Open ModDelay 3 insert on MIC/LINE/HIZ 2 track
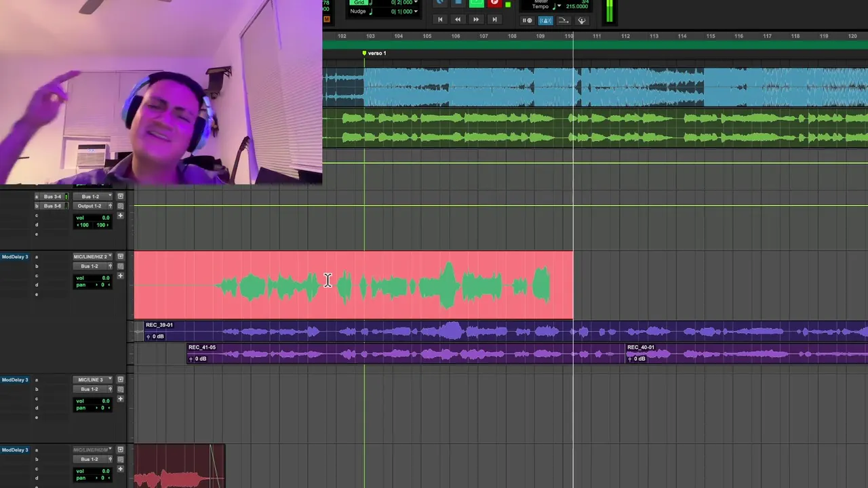The width and height of the screenshot is (868, 488). coord(15,257)
